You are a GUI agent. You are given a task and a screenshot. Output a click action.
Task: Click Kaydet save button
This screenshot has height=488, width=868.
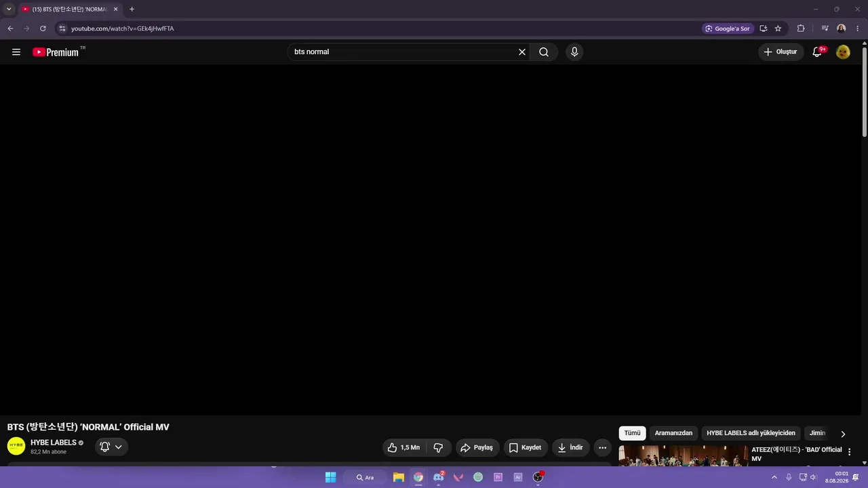coord(526,447)
